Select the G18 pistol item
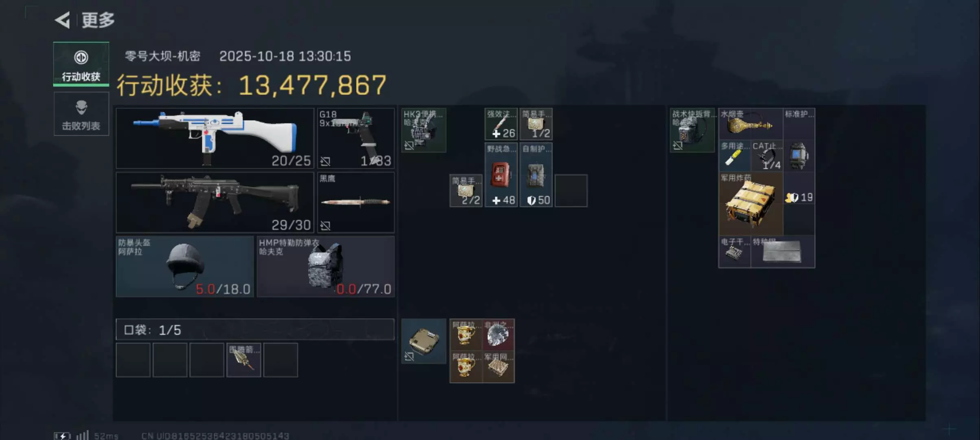 coord(356,138)
